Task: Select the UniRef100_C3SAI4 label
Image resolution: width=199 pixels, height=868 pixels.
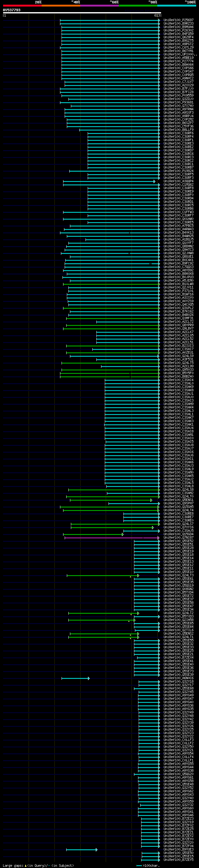Action: tap(178, 380)
